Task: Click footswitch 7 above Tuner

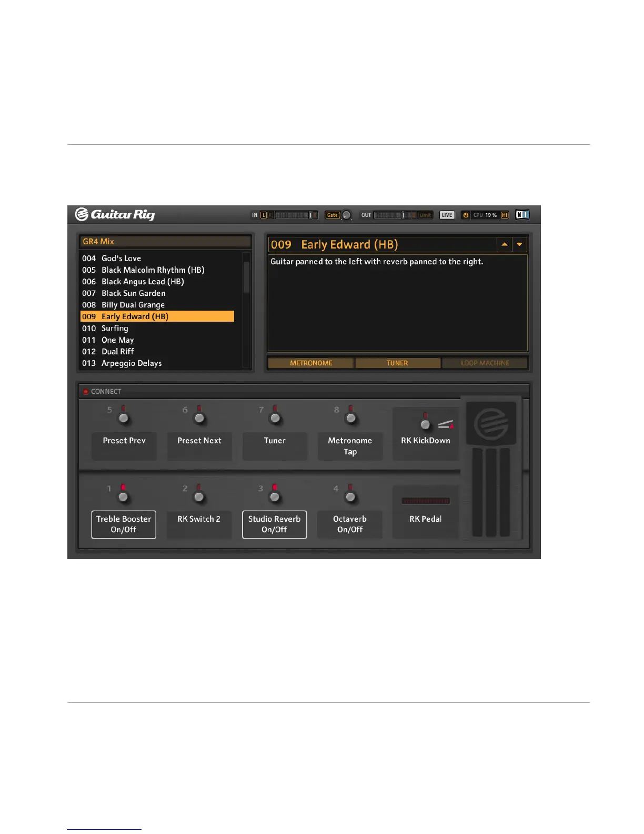Action: pyautogui.click(x=275, y=418)
